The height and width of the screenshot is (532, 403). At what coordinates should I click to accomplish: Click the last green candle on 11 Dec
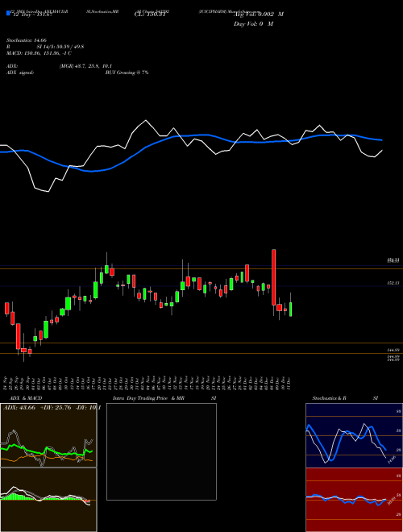click(291, 310)
